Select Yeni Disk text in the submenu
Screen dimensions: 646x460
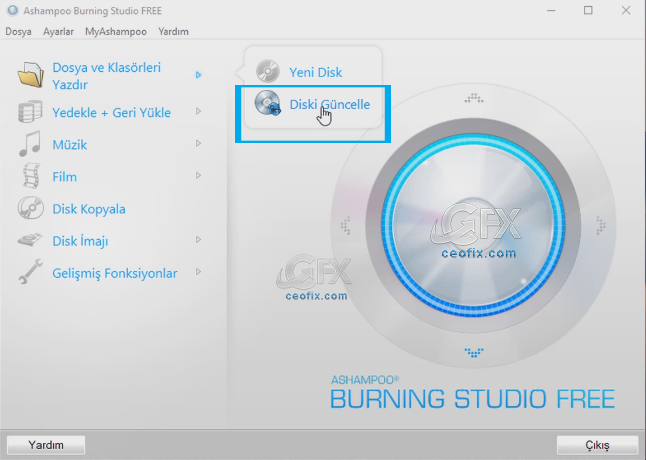[316, 72]
